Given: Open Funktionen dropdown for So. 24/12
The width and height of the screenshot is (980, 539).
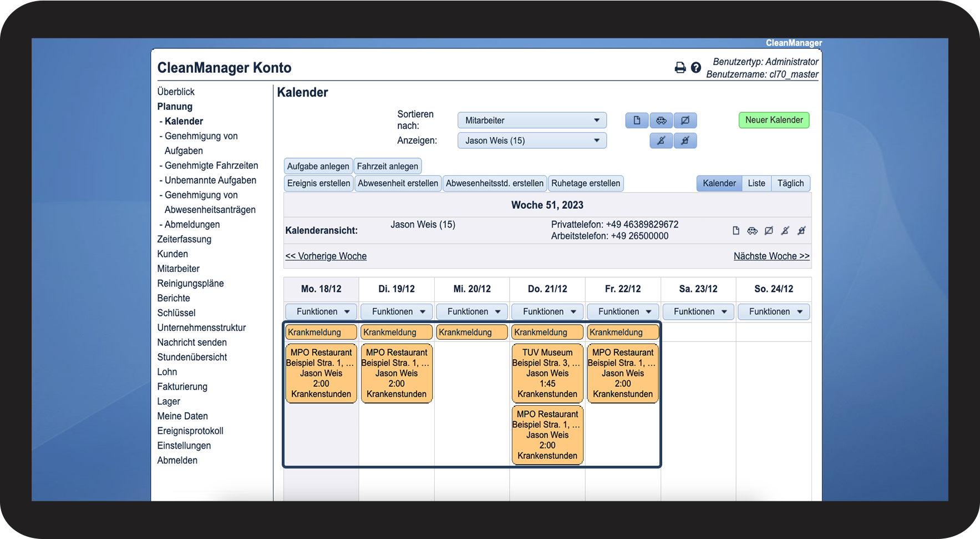Looking at the screenshot, I should tap(774, 311).
